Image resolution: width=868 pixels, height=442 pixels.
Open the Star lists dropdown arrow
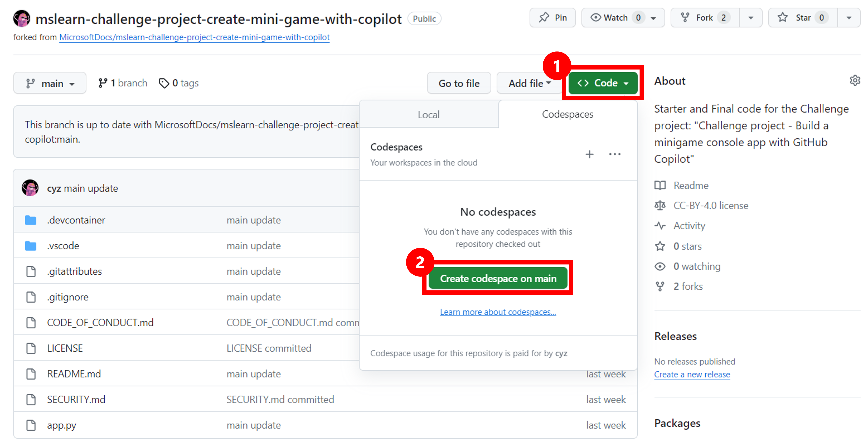pos(849,17)
